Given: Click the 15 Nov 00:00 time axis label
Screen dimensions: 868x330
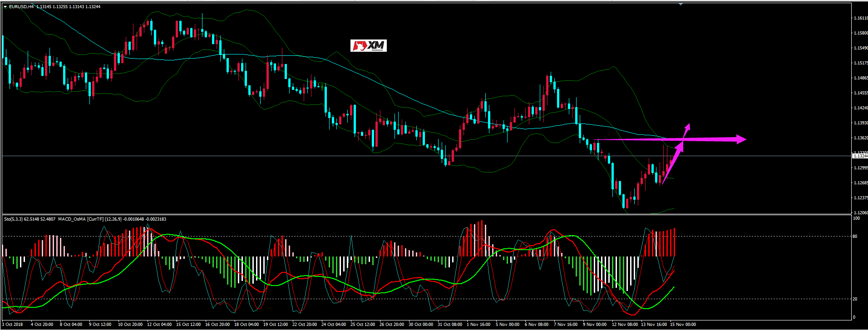Looking at the screenshot, I should point(683,325).
